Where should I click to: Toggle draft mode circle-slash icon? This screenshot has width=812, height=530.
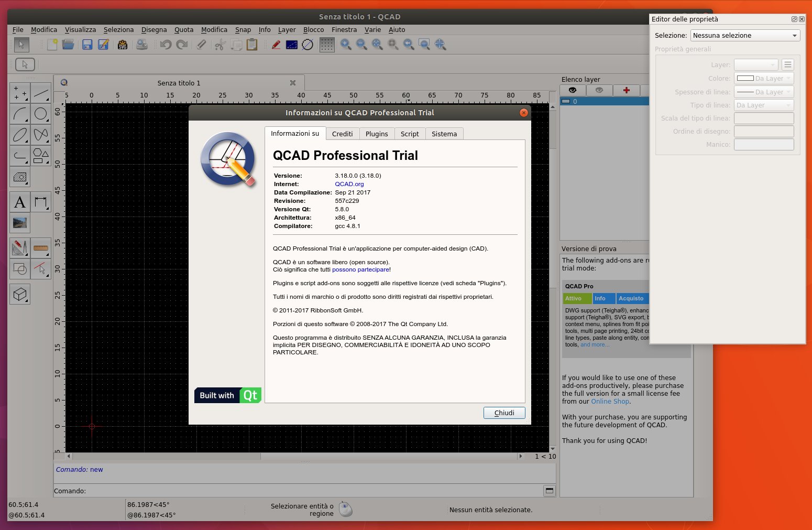[x=308, y=45]
